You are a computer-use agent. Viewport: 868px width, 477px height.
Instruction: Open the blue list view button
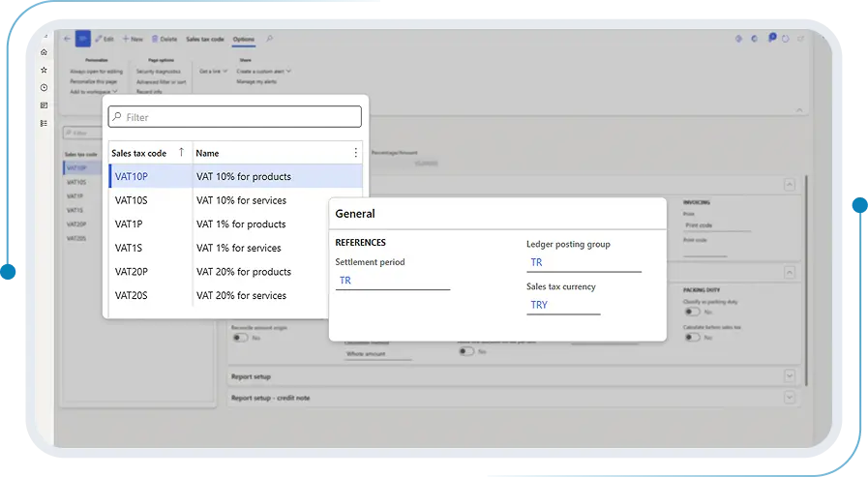pos(83,38)
